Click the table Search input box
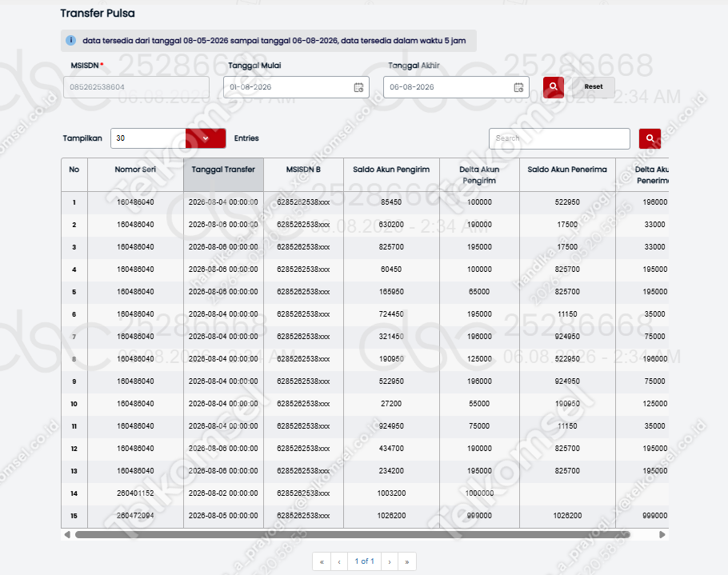This screenshot has height=575, width=728. pos(559,138)
